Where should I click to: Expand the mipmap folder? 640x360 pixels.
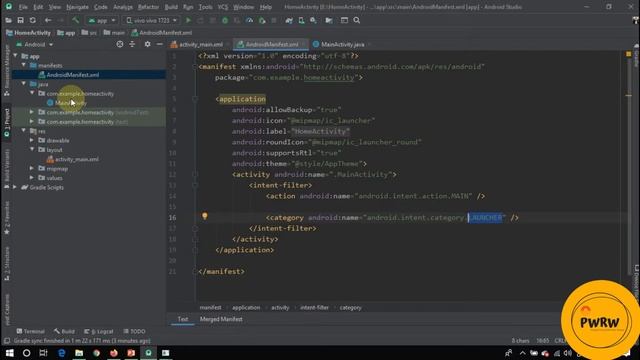[32, 168]
